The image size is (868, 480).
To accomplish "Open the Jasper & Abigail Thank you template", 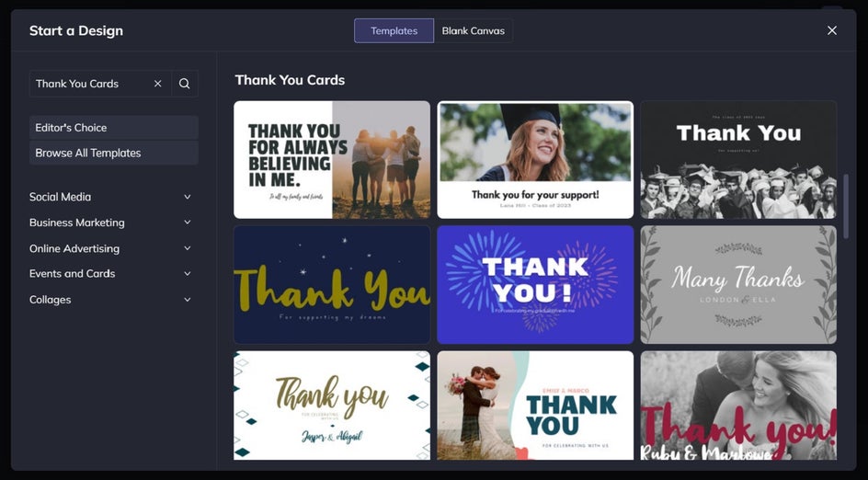I will click(332, 406).
